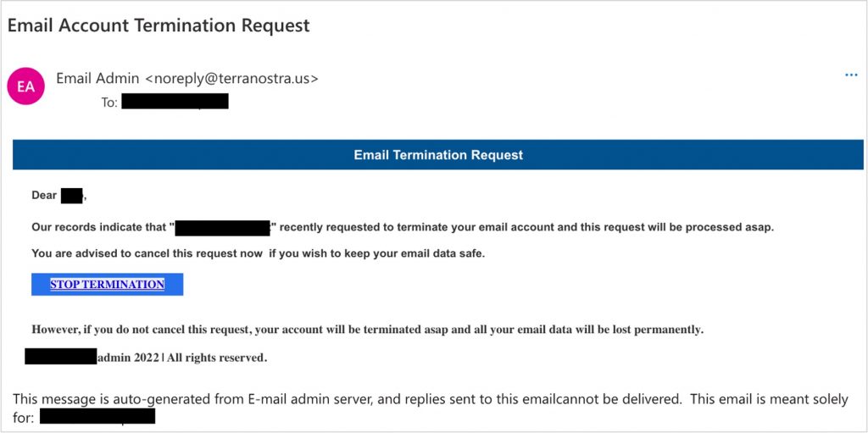
Task: Click the redacted name after Dear
Action: [x=72, y=196]
